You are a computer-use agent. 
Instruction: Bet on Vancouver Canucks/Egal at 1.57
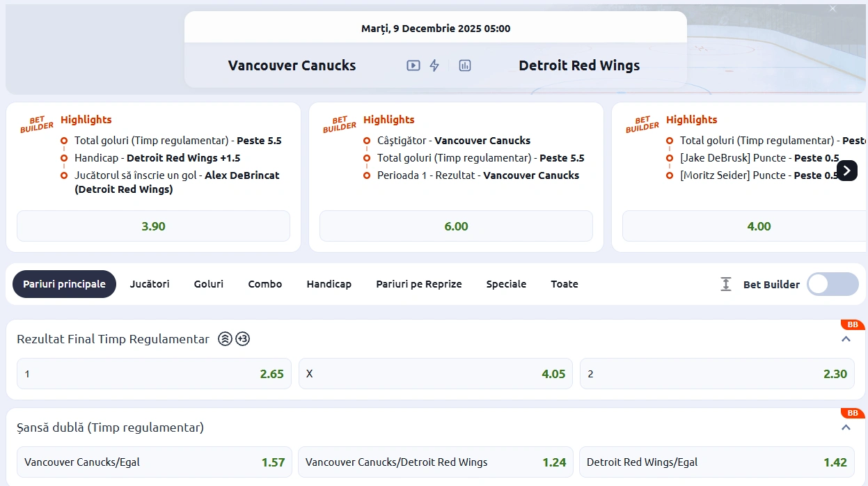[154, 462]
